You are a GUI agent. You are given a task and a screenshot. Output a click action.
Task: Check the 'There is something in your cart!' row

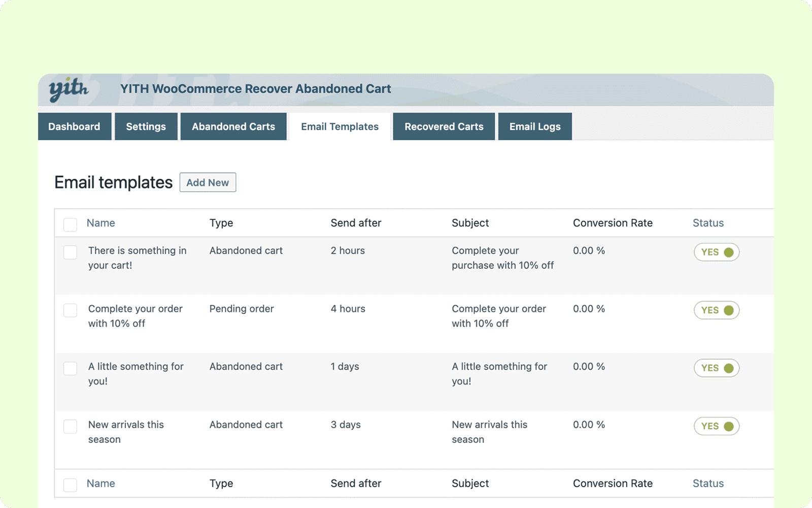70,252
